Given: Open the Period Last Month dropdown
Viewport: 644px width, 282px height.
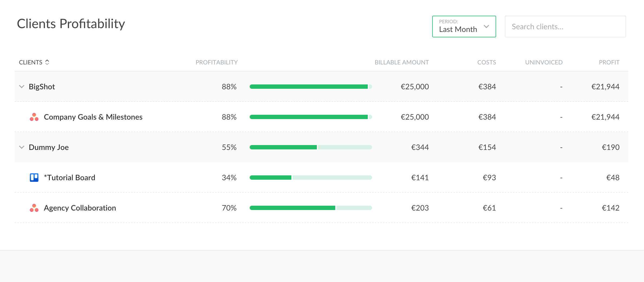Looking at the screenshot, I should pos(464,27).
